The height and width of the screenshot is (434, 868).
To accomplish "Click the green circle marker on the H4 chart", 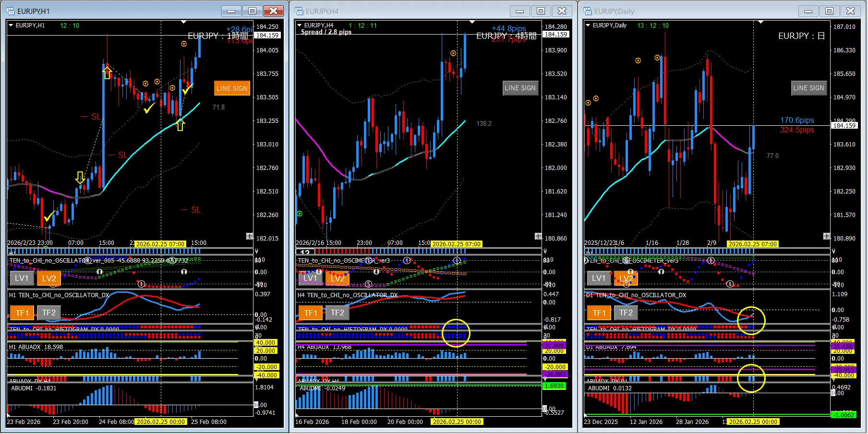I will pyautogui.click(x=300, y=214).
